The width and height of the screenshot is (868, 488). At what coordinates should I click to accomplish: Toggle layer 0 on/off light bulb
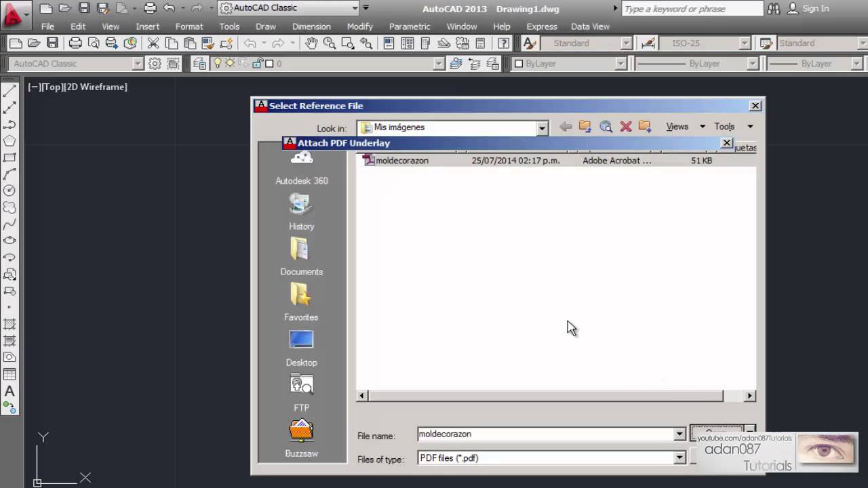click(218, 64)
